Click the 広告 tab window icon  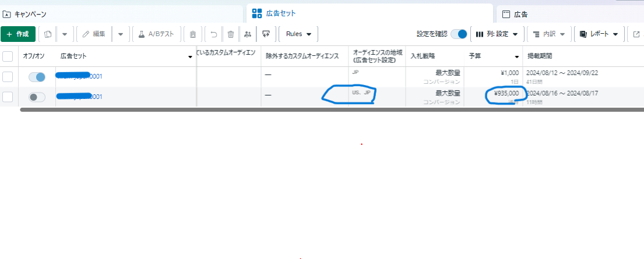pos(506,15)
